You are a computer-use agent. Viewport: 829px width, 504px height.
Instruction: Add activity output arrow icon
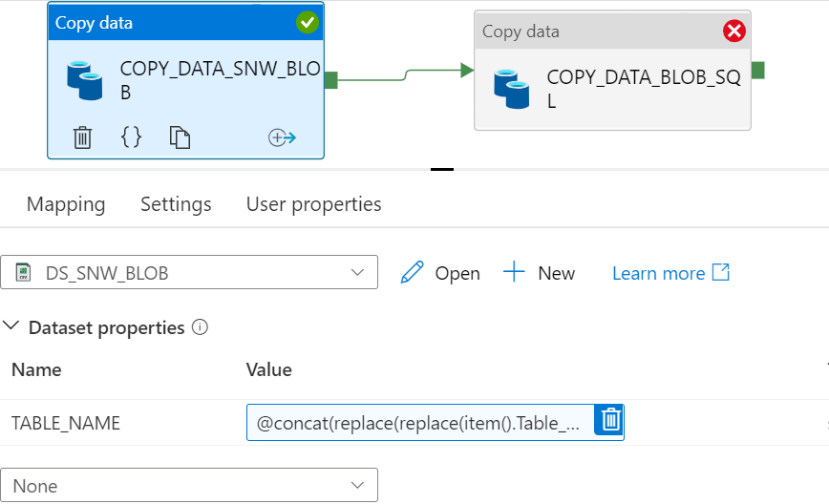click(282, 137)
